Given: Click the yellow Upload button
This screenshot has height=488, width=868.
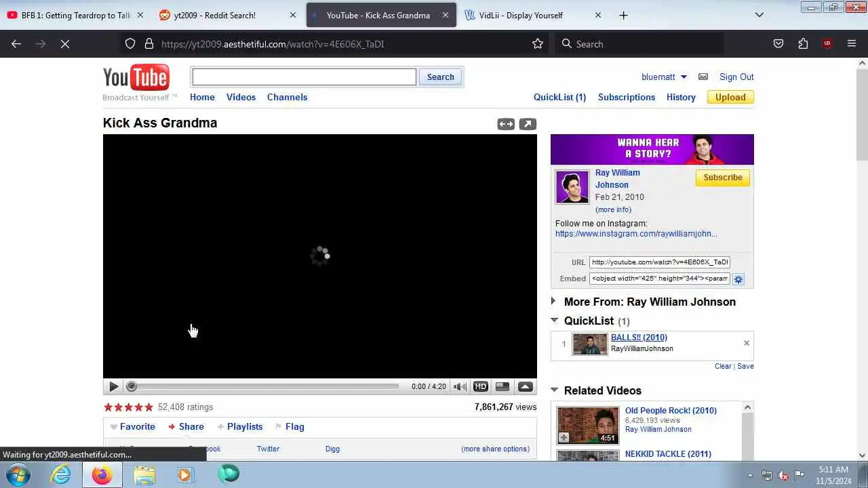Looking at the screenshot, I should coord(730,97).
